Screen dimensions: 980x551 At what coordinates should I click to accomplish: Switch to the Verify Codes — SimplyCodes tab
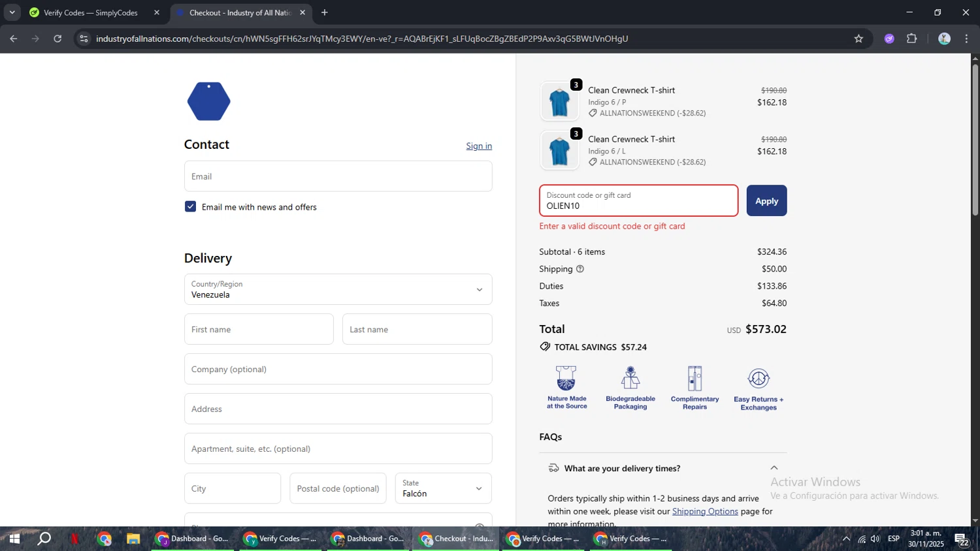pyautogui.click(x=90, y=12)
